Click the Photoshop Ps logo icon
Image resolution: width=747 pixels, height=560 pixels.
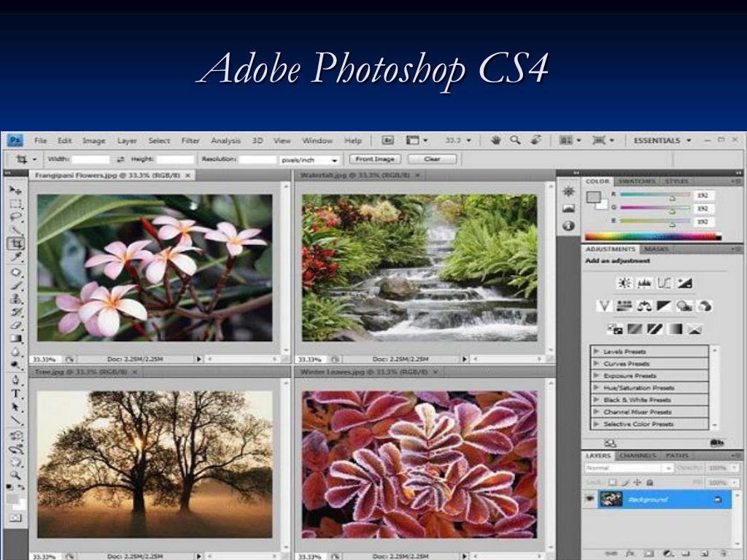[15, 141]
